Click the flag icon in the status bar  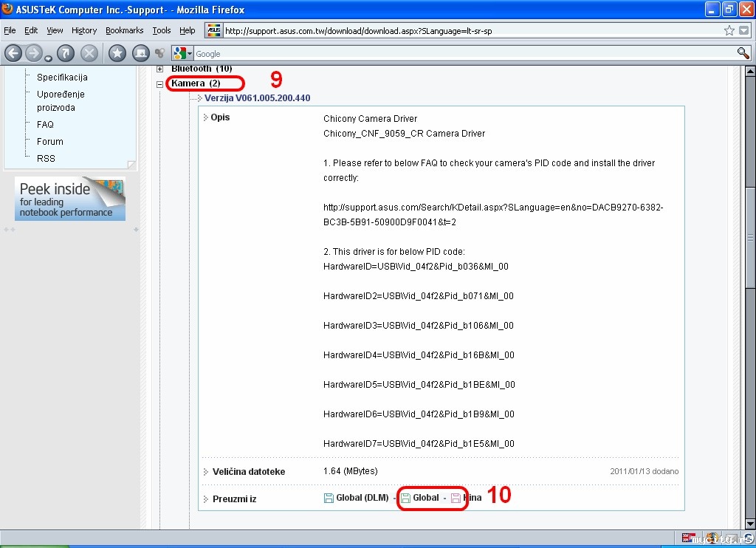689,538
